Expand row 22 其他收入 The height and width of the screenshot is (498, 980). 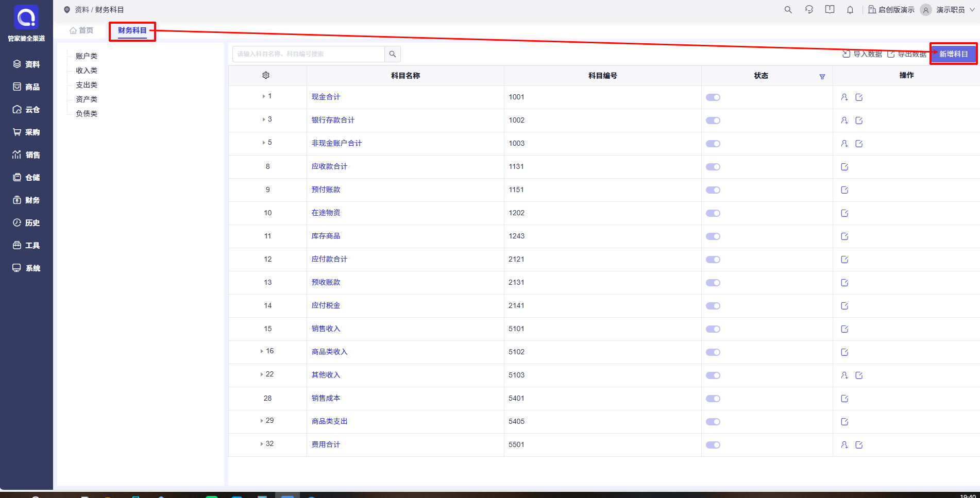(262, 374)
